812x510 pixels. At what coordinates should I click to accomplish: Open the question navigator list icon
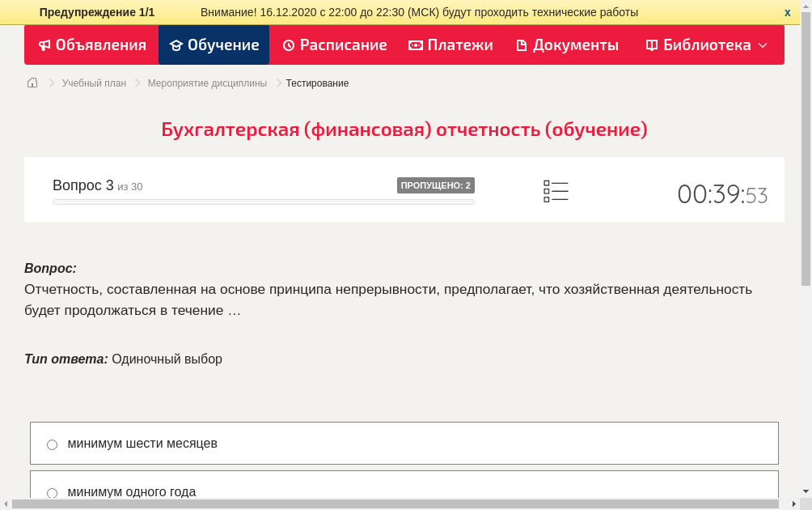[x=556, y=190]
